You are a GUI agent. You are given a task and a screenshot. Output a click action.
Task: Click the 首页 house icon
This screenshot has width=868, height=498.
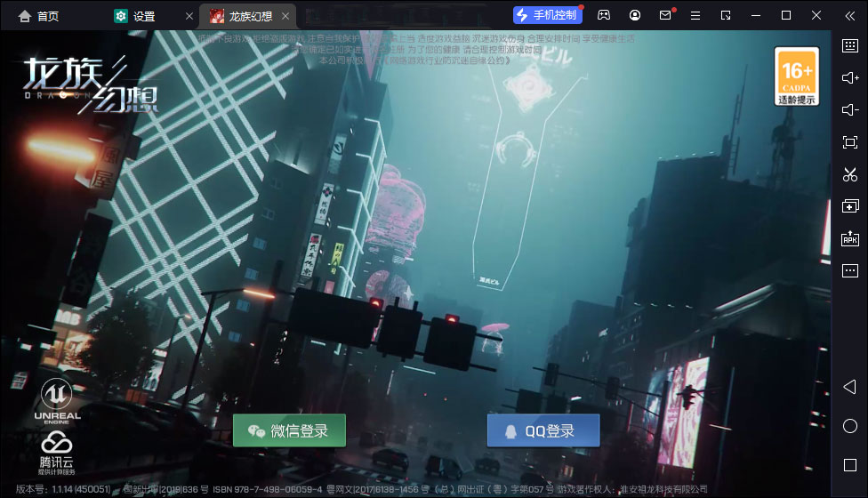pyautogui.click(x=24, y=16)
